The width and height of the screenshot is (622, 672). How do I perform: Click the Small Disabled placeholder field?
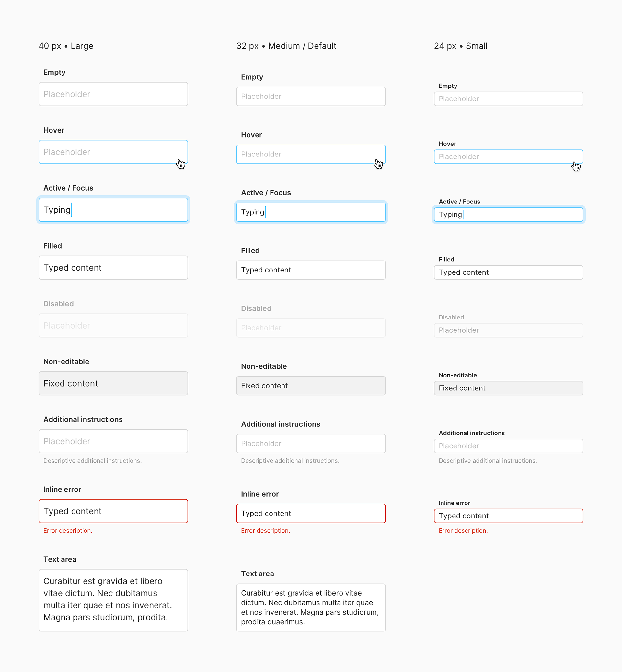[x=509, y=330]
